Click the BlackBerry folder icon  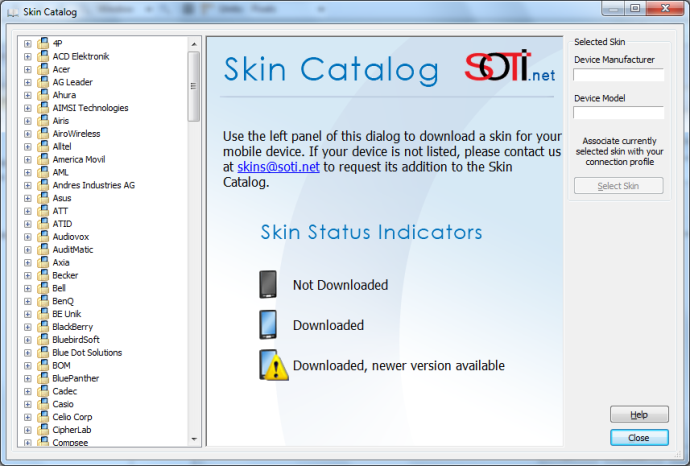click(x=43, y=327)
